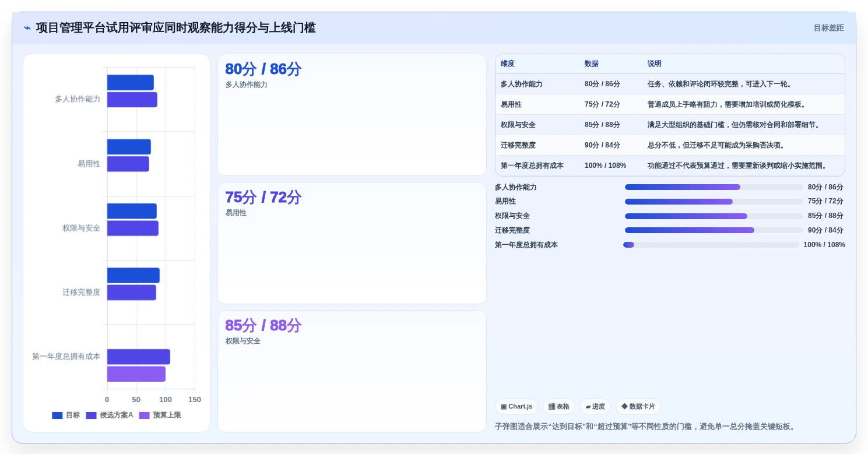Click the lightning icon beside the title
The height and width of the screenshot is (454, 868).
(x=27, y=28)
